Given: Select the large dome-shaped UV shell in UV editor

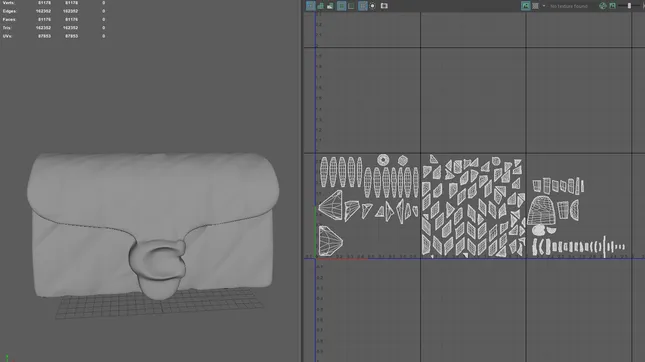Looking at the screenshot, I should pyautogui.click(x=541, y=210).
